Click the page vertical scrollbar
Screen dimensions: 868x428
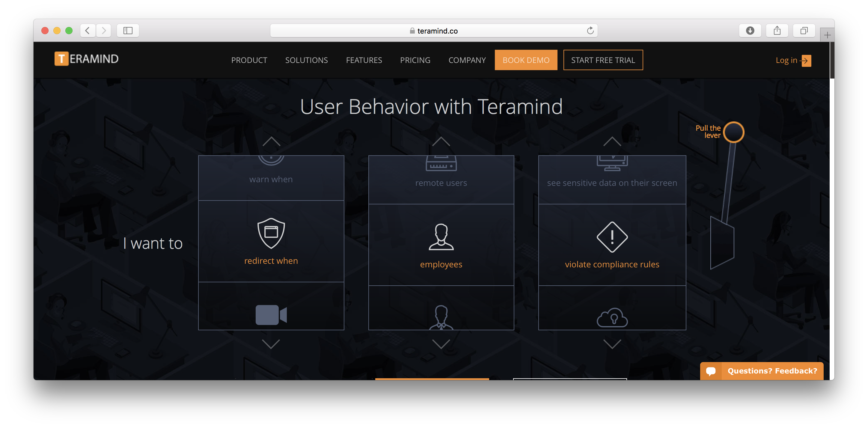tap(832, 60)
